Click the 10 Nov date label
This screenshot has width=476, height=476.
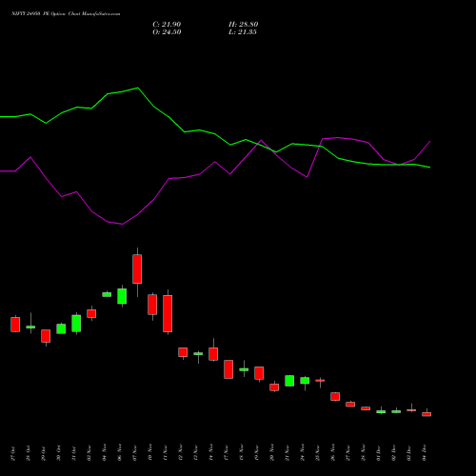click(150, 453)
